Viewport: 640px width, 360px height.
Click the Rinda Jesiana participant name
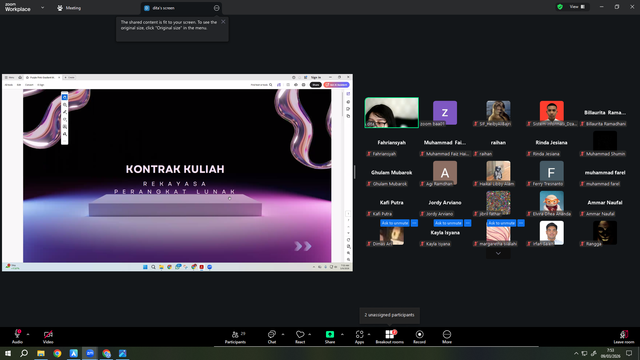point(551,142)
